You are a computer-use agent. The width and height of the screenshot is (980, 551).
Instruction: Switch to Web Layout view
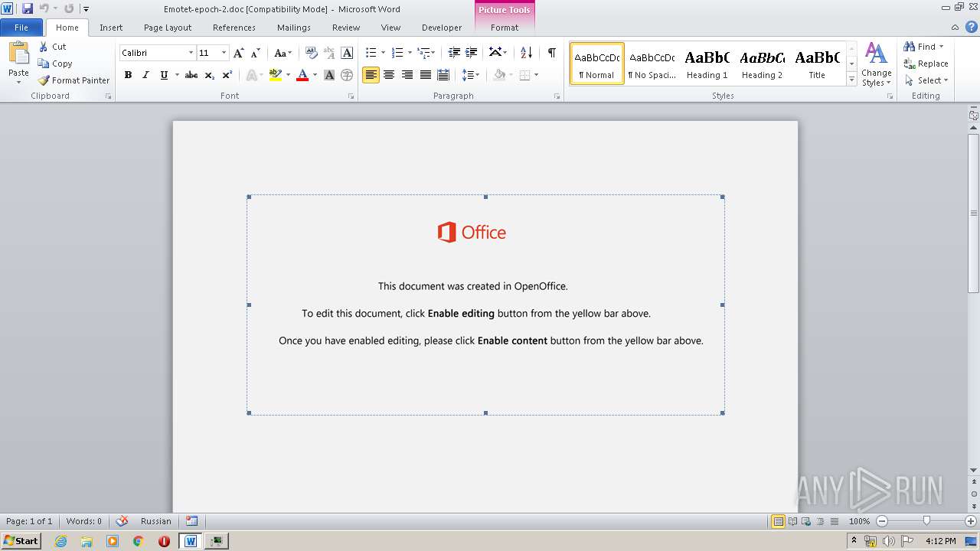pyautogui.click(x=806, y=521)
